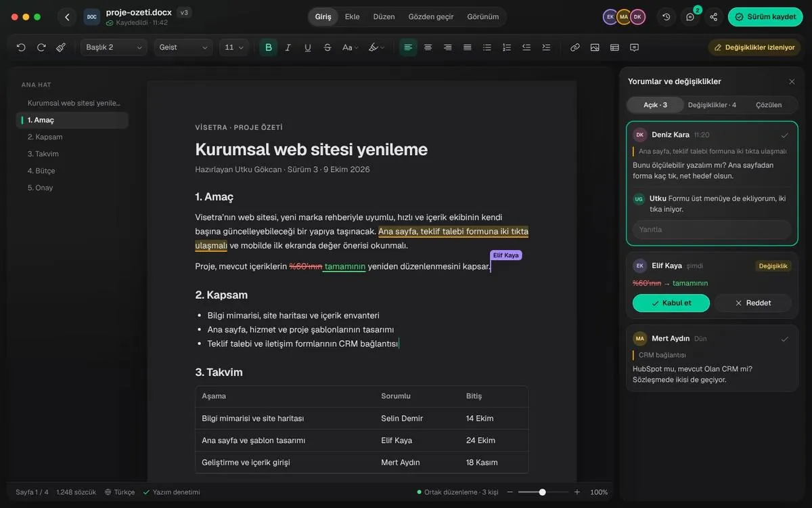
Task: Justify the paragraph text
Action: click(x=467, y=47)
